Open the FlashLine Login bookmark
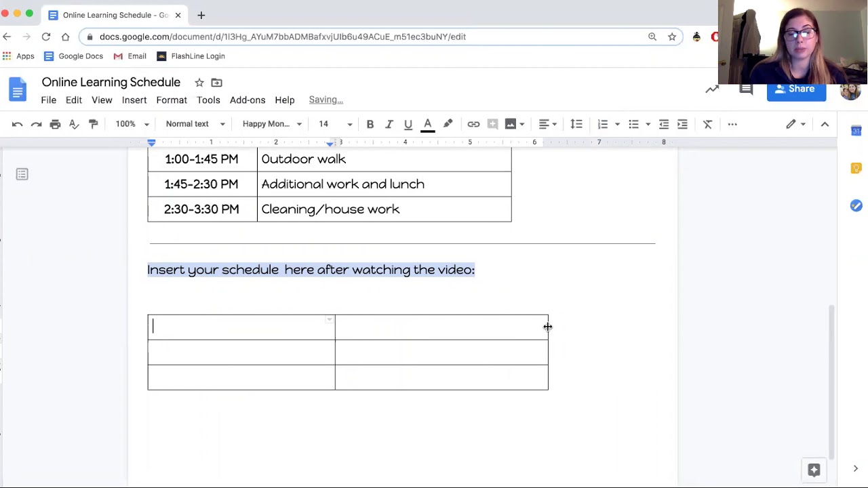The width and height of the screenshot is (868, 488). coord(191,56)
